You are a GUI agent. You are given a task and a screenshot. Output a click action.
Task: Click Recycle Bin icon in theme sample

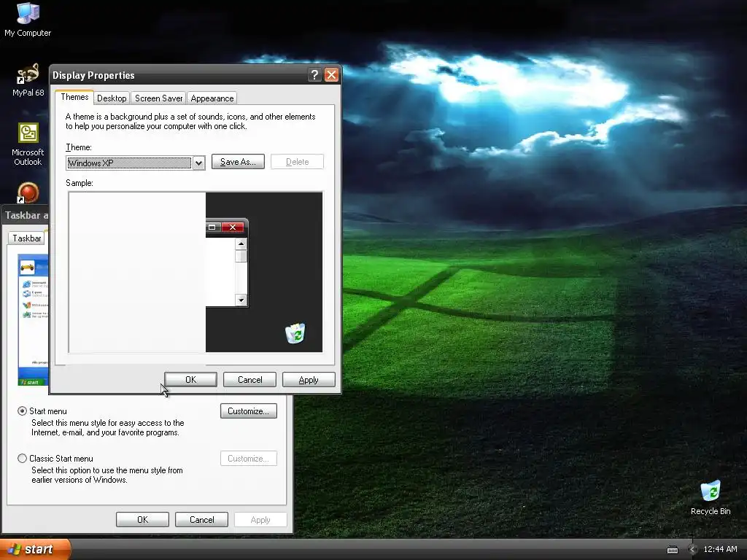[x=295, y=332]
